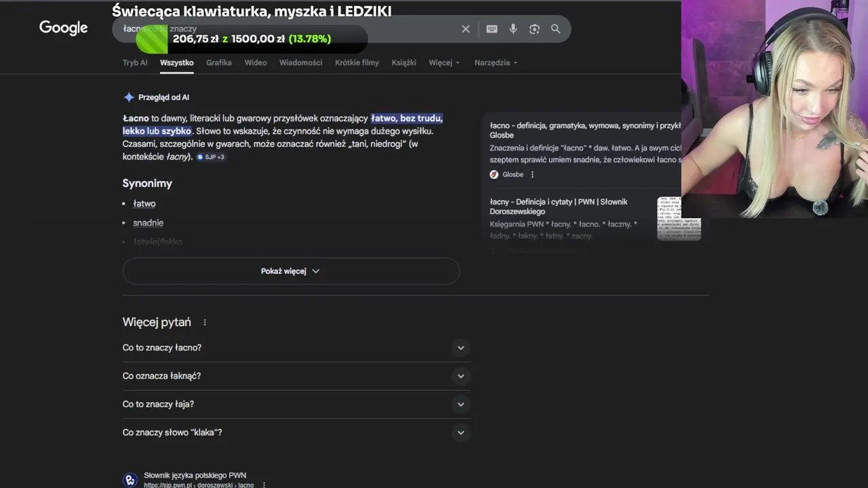
Task: Click the magnifying glass search icon
Action: tap(555, 29)
